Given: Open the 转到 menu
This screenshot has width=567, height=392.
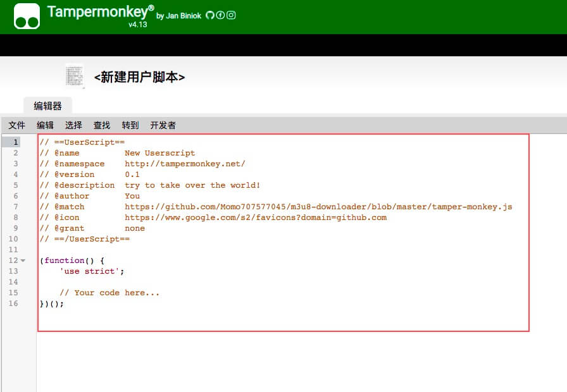Looking at the screenshot, I should pyautogui.click(x=130, y=125).
